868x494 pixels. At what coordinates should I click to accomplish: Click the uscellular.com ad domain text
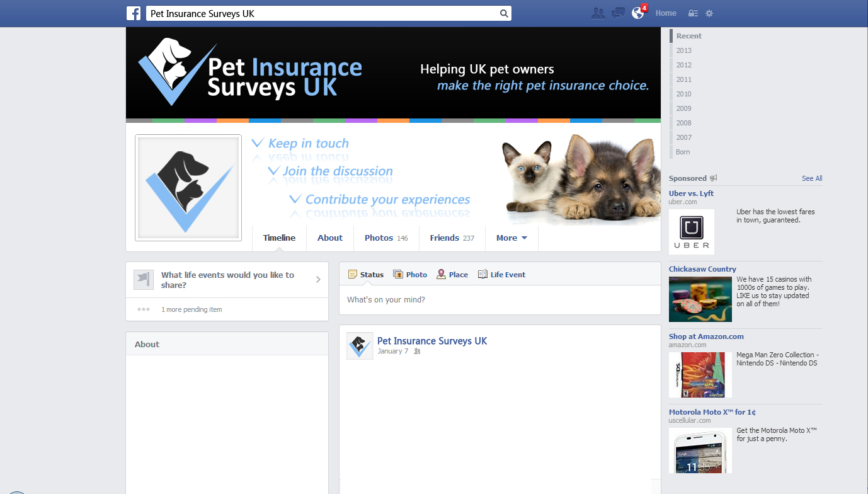(x=690, y=421)
